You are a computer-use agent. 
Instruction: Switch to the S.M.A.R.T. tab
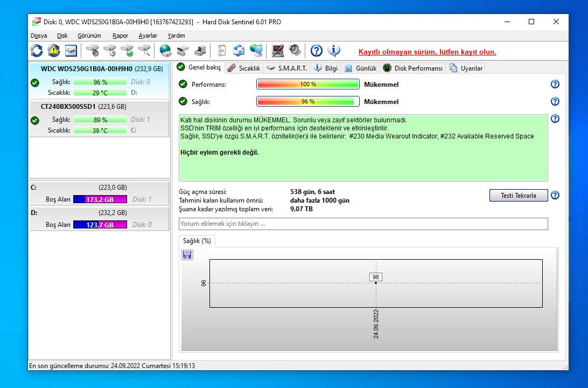pyautogui.click(x=286, y=68)
